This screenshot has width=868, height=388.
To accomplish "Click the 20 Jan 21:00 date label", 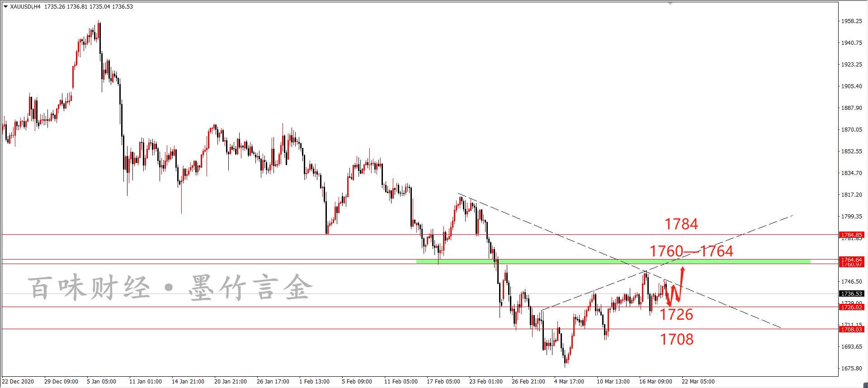I will point(231,382).
